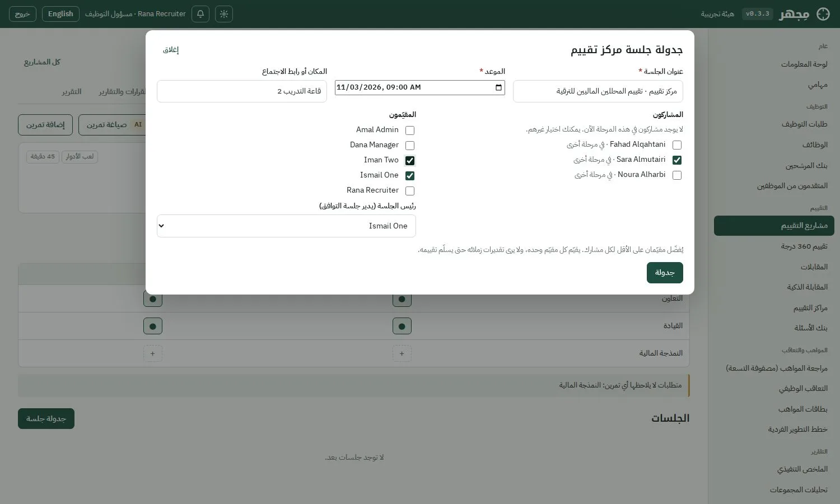840x504 pixels.
Task: Open المقابلات in sidebar
Action: click(x=774, y=267)
